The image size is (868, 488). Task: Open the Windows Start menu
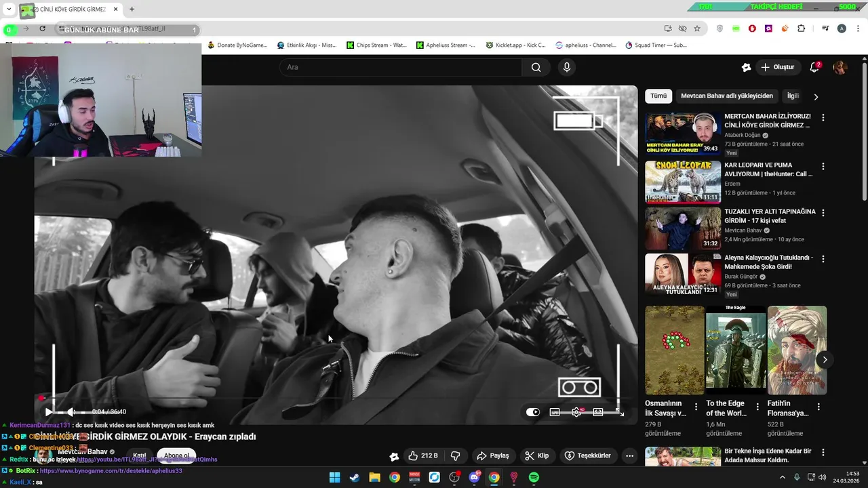(334, 478)
